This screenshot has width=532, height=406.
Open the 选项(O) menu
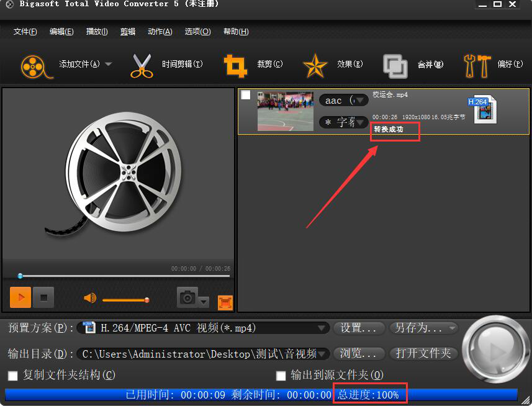[x=198, y=32]
